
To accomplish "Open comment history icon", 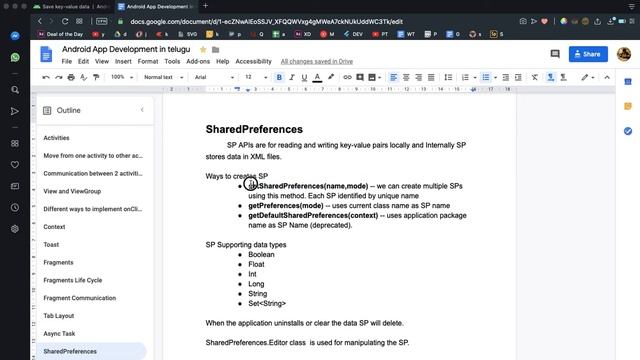I will click(555, 54).
